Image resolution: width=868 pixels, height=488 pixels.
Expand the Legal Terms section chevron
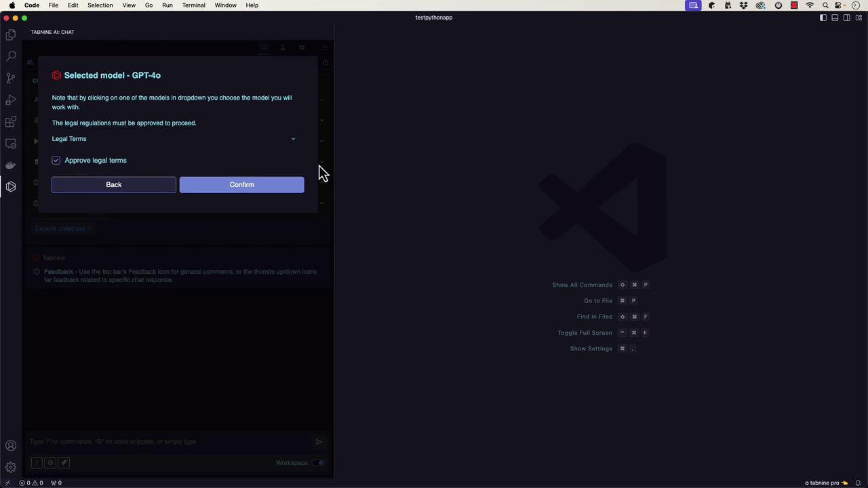294,139
